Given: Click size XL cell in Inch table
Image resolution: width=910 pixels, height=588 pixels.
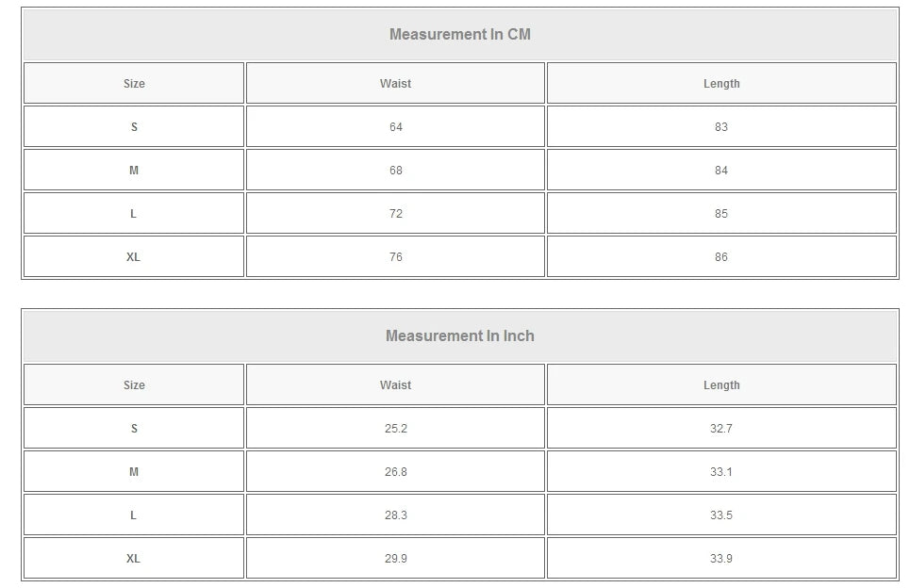Looking at the screenshot, I should (134, 559).
